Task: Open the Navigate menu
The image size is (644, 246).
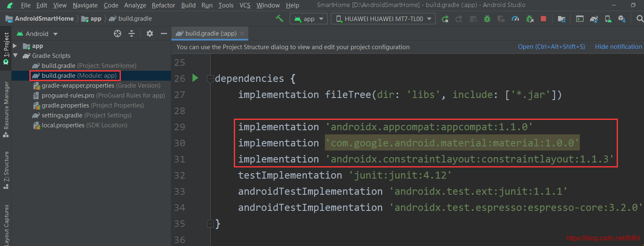Action: [x=85, y=5]
